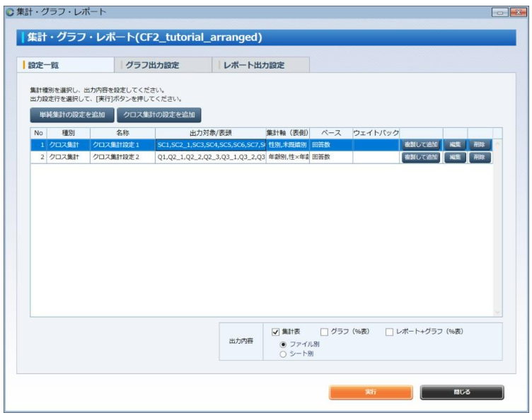Click the クロス集計 type cell in row 2
Screen dimensions: 532x420
click(68, 157)
